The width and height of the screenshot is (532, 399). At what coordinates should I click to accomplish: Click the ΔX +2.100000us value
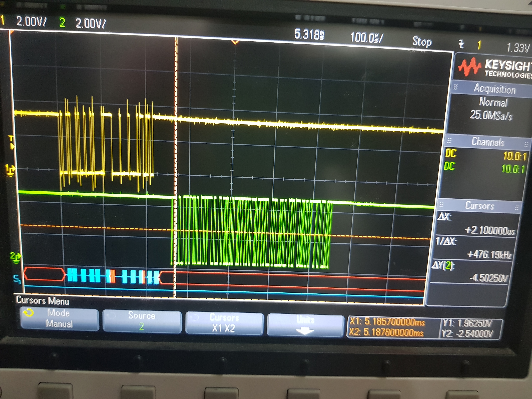click(490, 231)
